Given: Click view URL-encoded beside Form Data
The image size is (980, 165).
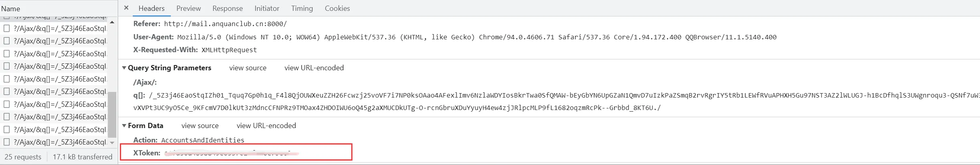Looking at the screenshot, I should pos(266,126).
